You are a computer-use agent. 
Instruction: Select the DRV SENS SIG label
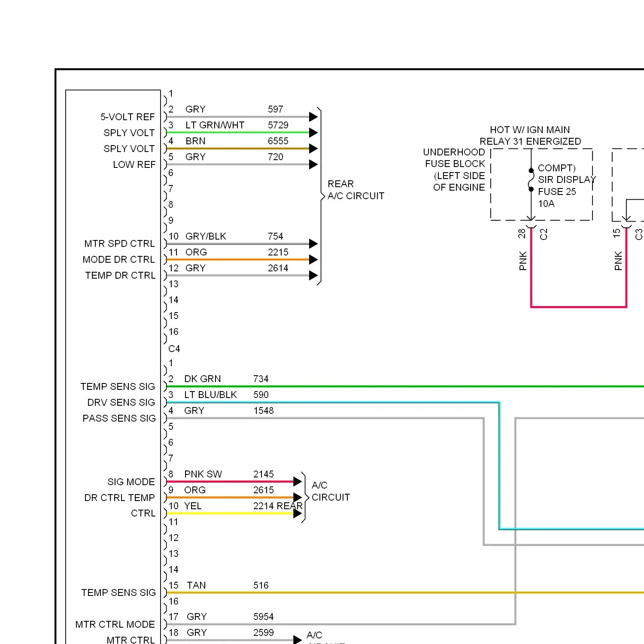coord(121,403)
